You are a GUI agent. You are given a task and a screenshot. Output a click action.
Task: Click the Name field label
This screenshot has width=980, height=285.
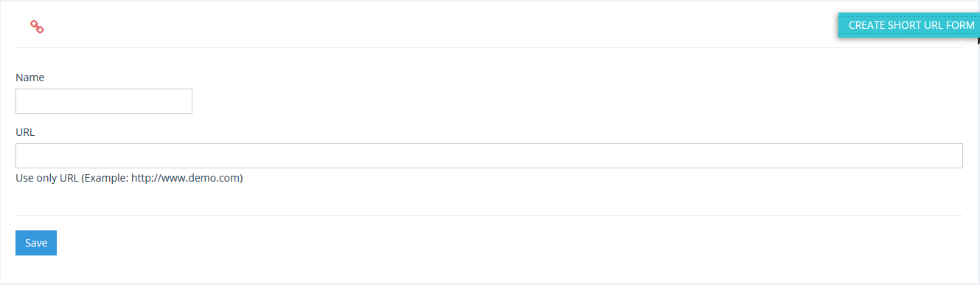point(30,78)
